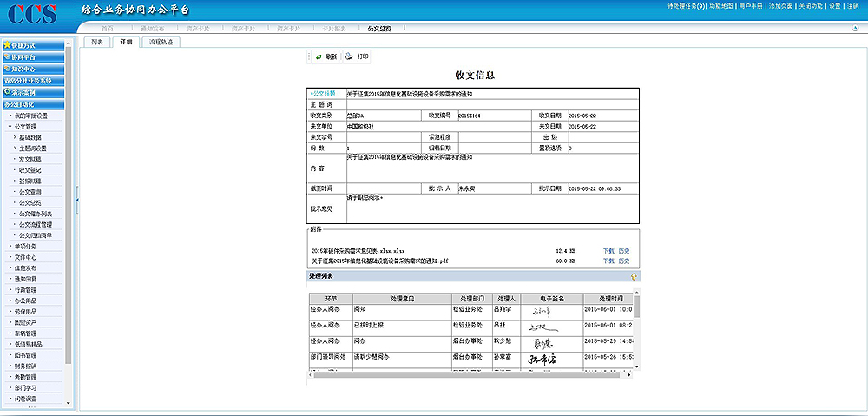Viewport: 868px width, 416px height.
Task: Switch to the 流程轨迹 tab
Action: click(x=161, y=42)
